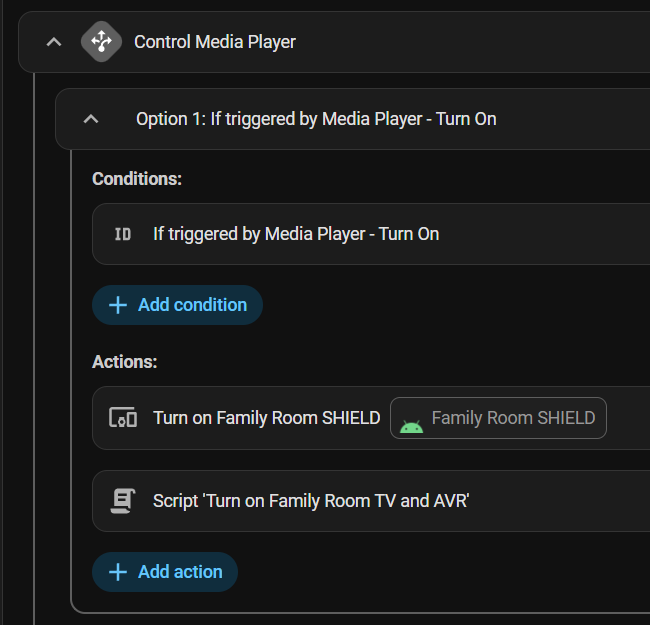Click the device icon beside Turn on SHIELD
Viewport: 650px width, 625px height.
(123, 418)
